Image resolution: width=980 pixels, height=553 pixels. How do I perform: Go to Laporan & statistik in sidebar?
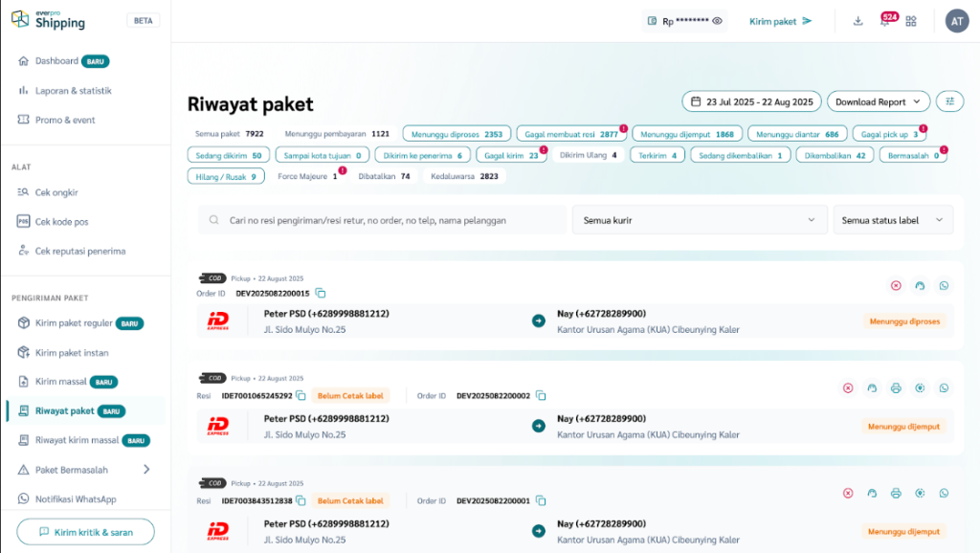click(x=73, y=91)
